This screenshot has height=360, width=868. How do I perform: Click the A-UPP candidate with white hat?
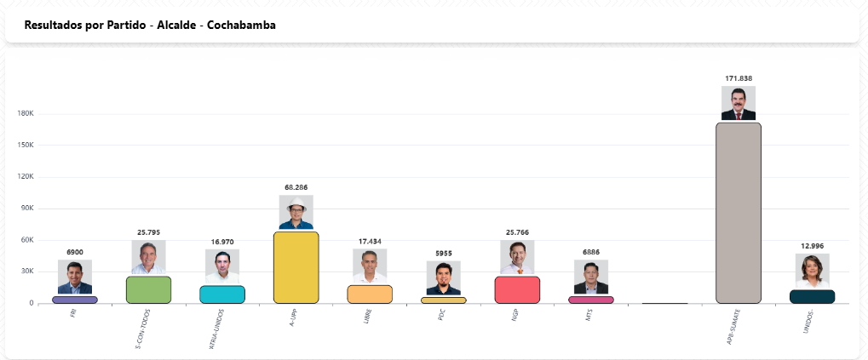pos(296,213)
